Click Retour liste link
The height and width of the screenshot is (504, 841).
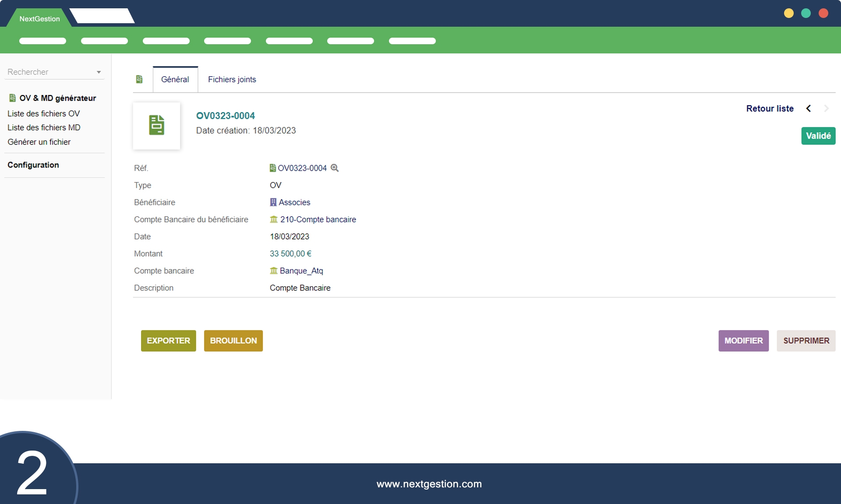(770, 109)
